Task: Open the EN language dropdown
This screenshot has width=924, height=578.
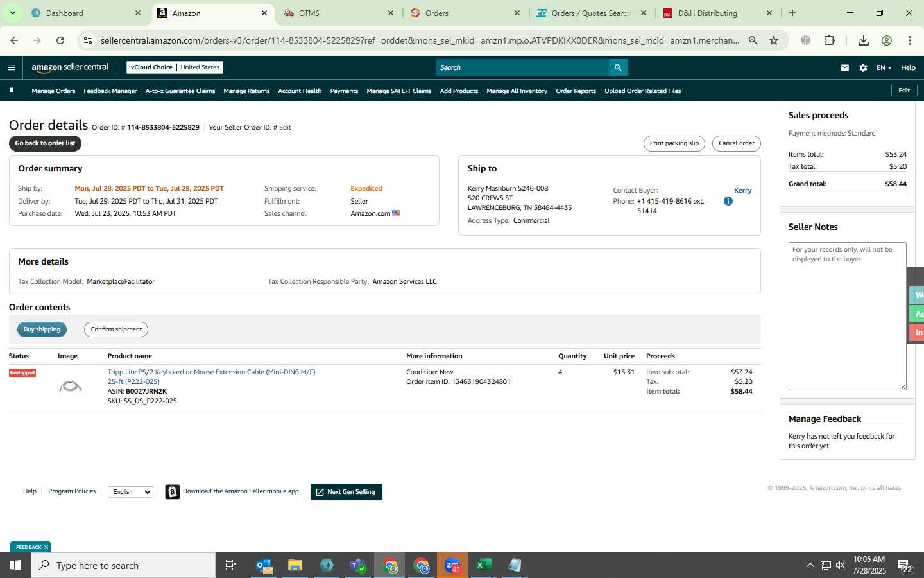Action: [x=884, y=67]
